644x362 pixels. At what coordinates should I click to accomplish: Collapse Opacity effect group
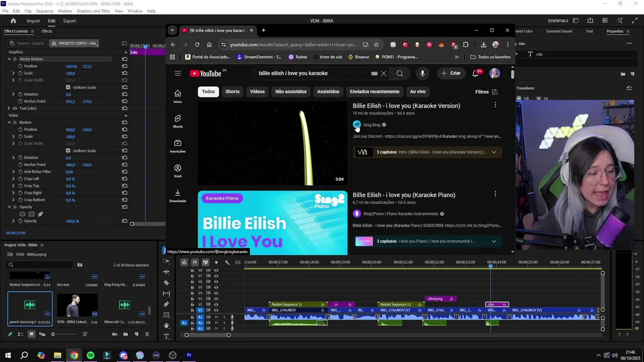click(x=9, y=207)
